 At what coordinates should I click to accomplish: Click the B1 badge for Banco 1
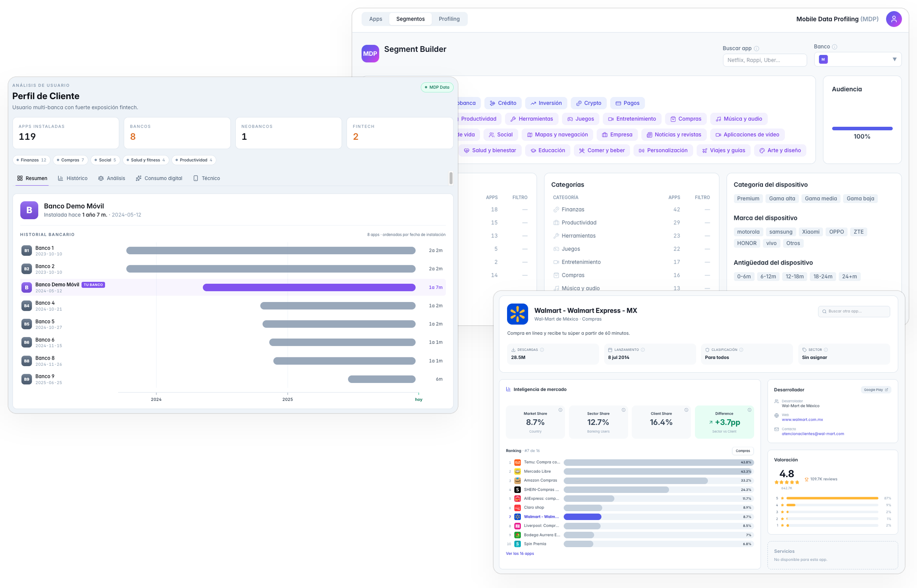[x=27, y=250]
